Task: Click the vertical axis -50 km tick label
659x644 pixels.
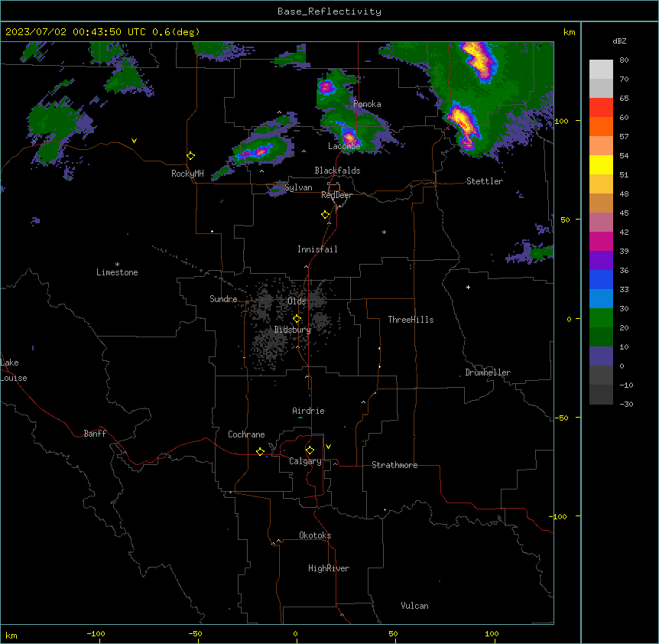Action: coord(561,418)
